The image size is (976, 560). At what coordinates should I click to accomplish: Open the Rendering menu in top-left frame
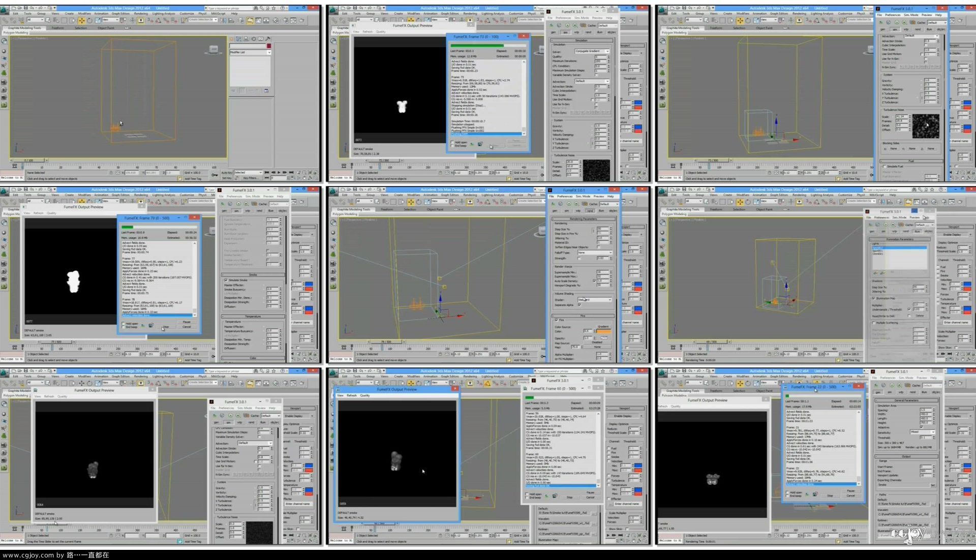[x=141, y=14]
